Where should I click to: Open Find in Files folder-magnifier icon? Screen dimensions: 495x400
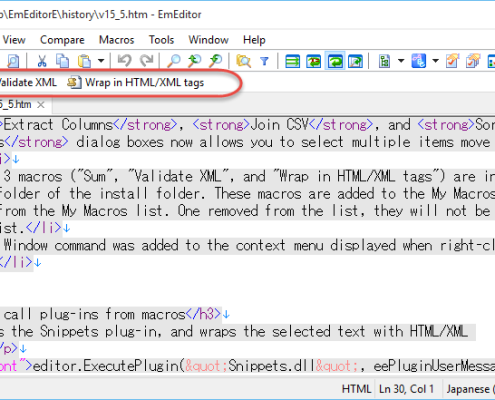coord(244,61)
